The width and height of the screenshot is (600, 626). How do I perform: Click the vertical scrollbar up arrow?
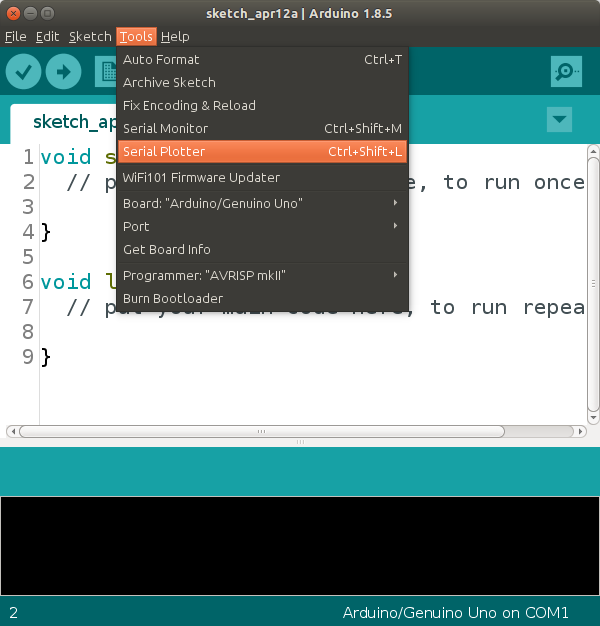click(593, 151)
